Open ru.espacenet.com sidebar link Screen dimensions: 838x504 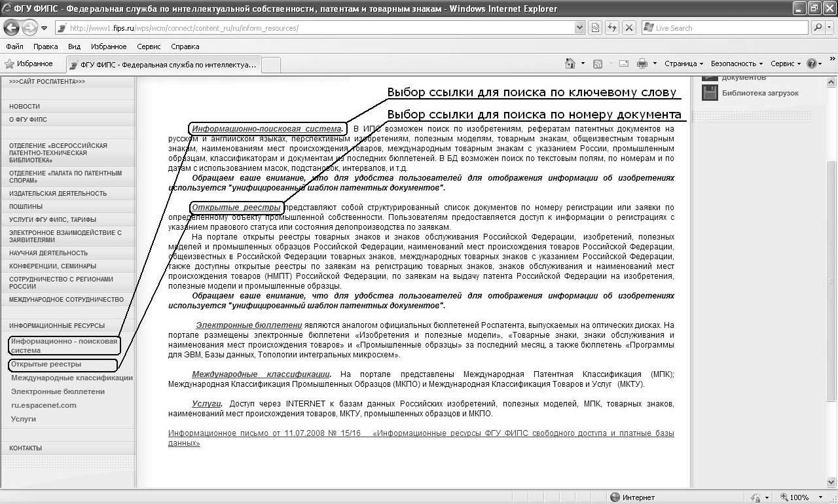click(x=43, y=405)
